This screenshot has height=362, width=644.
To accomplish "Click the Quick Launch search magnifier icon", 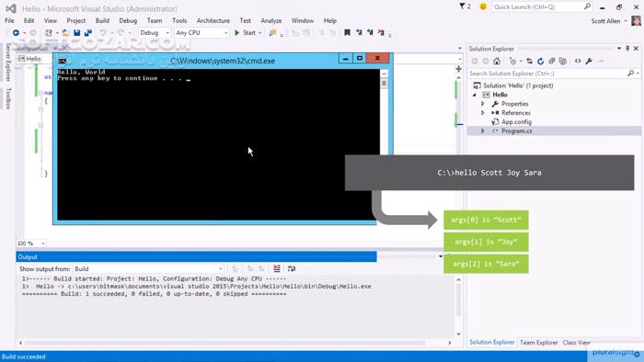I will pos(587,6).
